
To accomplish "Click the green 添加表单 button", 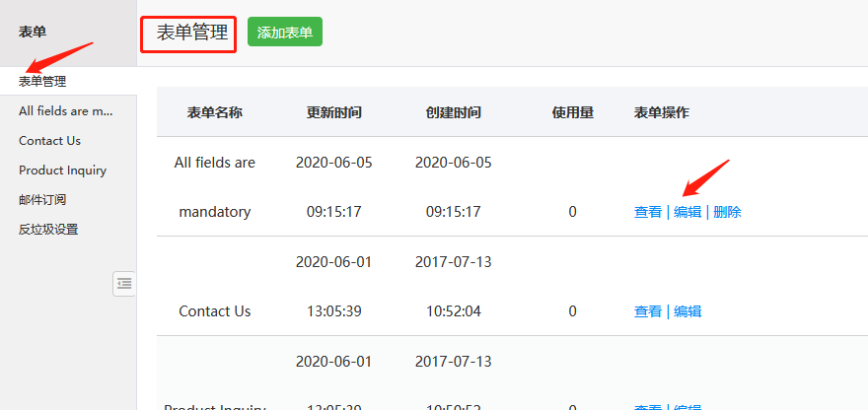I will click(x=285, y=33).
